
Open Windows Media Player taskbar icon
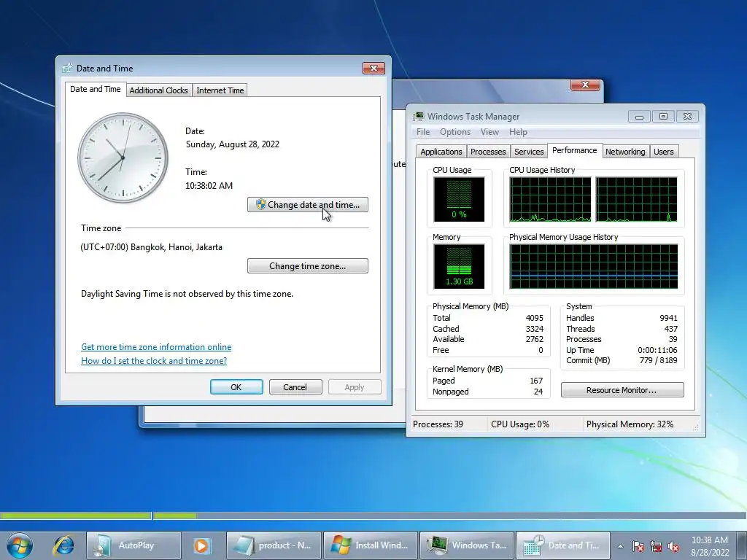pos(201,545)
